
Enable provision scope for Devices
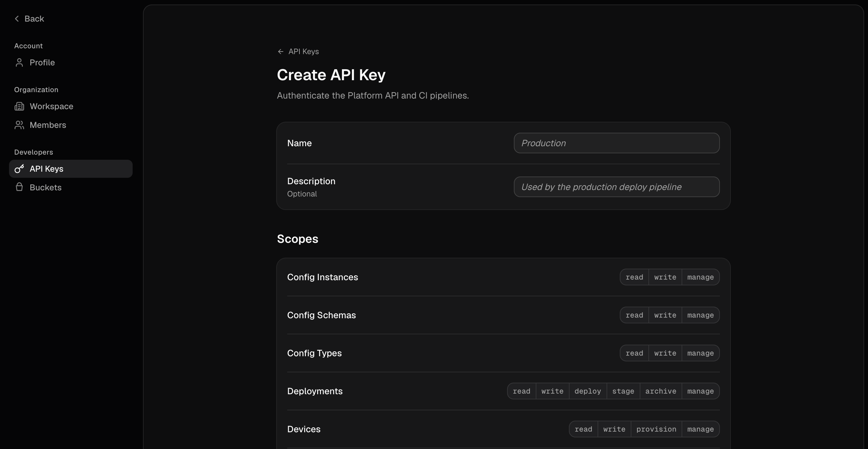pos(656,429)
